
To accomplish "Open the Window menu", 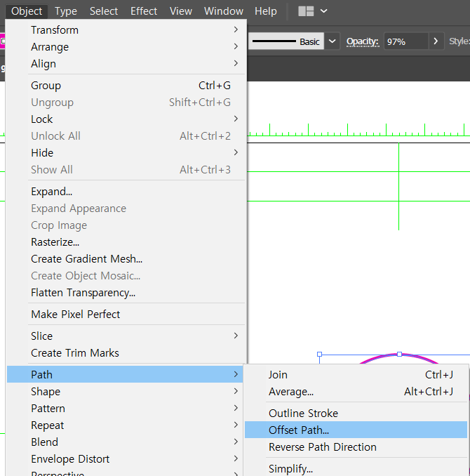I will pos(224,11).
